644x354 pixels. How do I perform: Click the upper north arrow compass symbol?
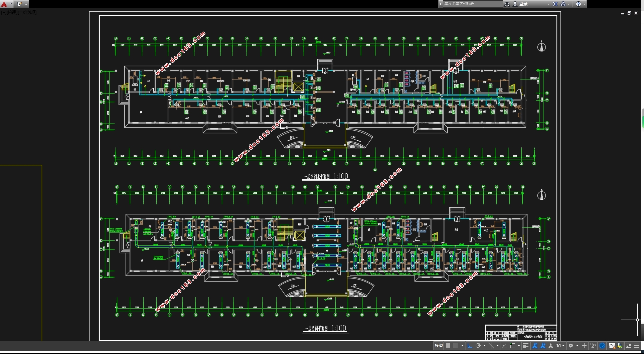(541, 47)
